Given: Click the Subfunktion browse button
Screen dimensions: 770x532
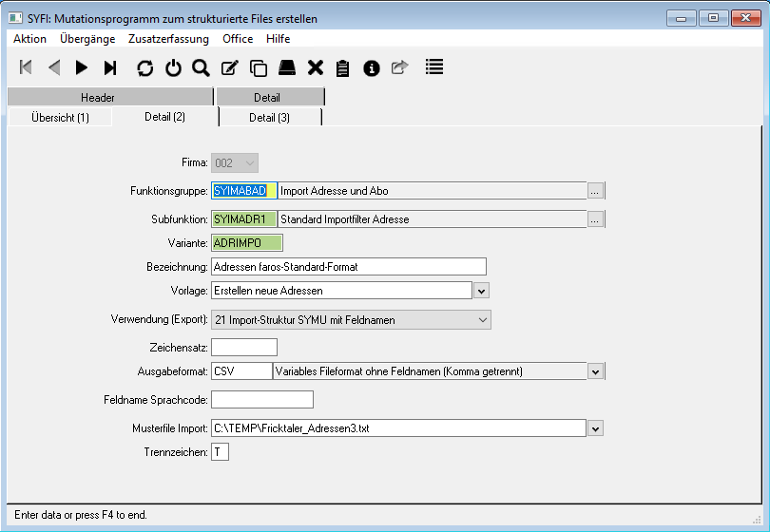Looking at the screenshot, I should coord(594,219).
